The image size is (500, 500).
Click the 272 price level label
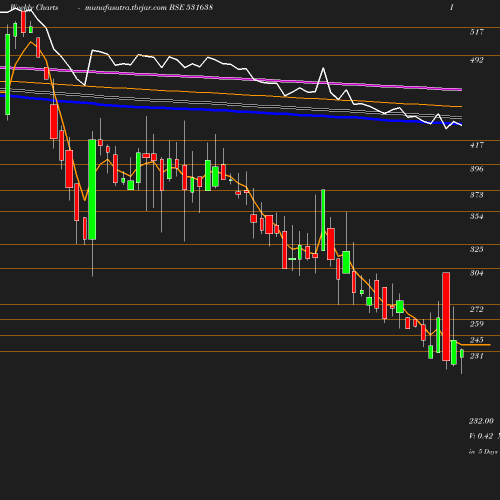pyautogui.click(x=477, y=309)
